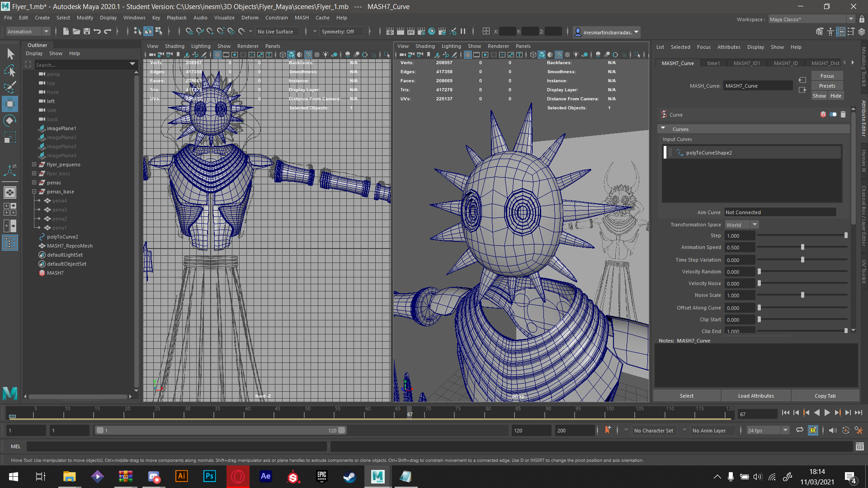Show the Modeling Toolkit panel icon
This screenshot has height=488, width=868.
pyautogui.click(x=820, y=32)
